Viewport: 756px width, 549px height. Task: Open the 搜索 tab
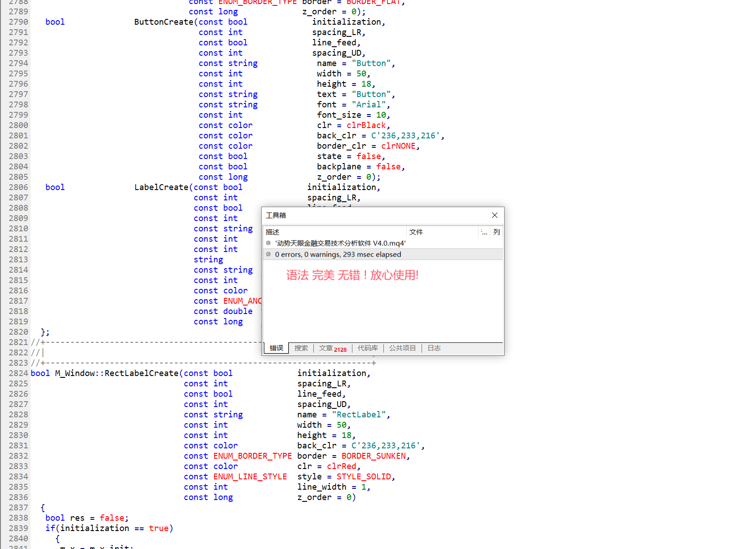tap(301, 348)
